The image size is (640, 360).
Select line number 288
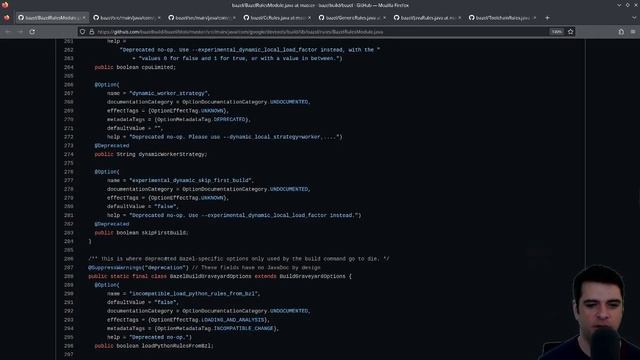point(69,276)
